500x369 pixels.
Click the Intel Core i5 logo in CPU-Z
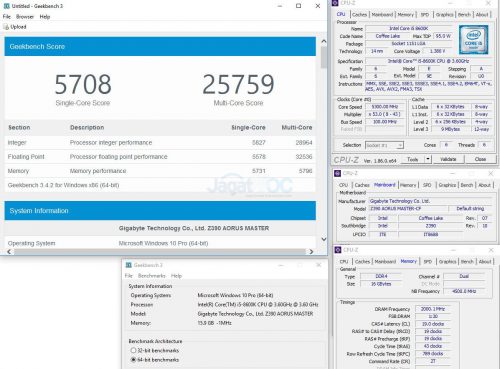[473, 39]
